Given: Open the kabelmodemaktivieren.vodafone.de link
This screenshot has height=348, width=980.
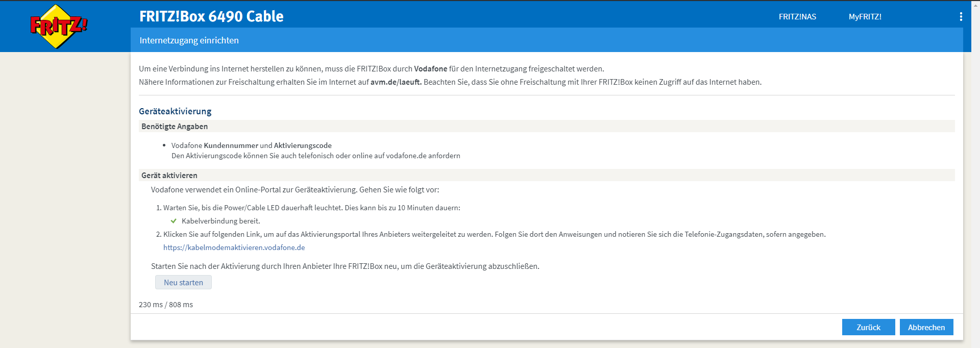Looking at the screenshot, I should (234, 247).
